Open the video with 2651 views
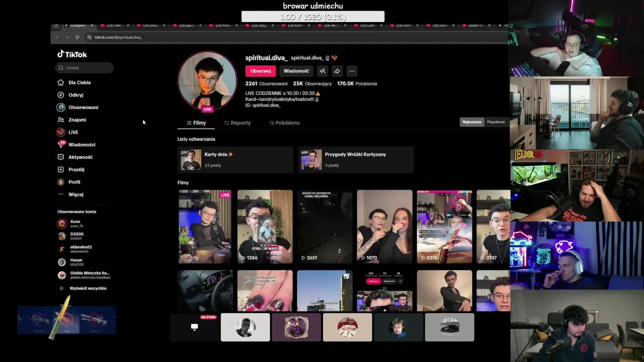This screenshot has width=644, height=362. coord(325,227)
